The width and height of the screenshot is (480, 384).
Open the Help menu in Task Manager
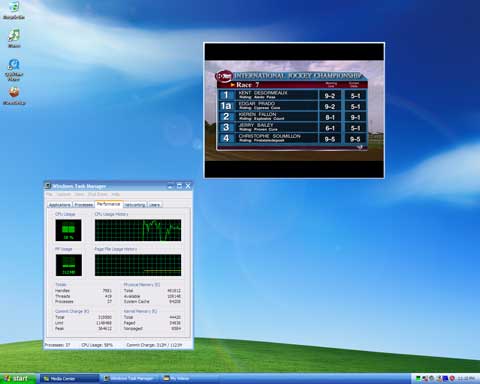pyautogui.click(x=116, y=194)
